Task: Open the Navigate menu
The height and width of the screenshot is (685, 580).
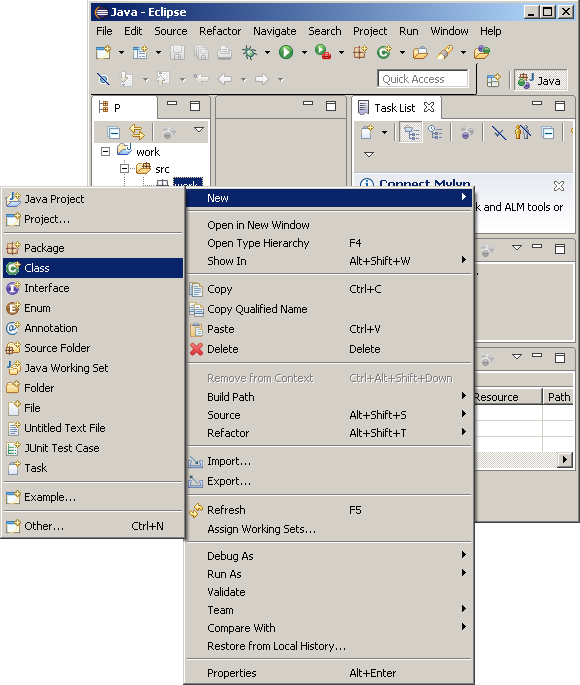Action: coord(275,31)
